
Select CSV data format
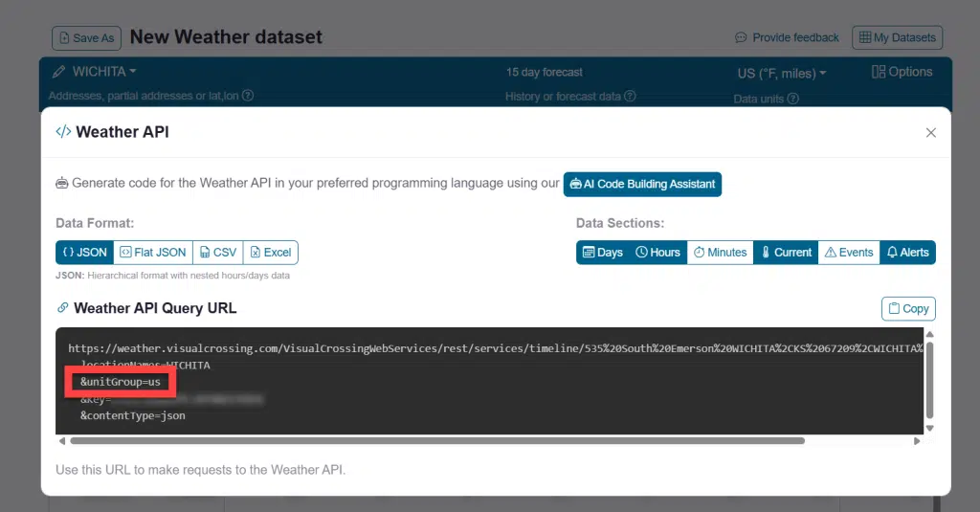pos(218,253)
